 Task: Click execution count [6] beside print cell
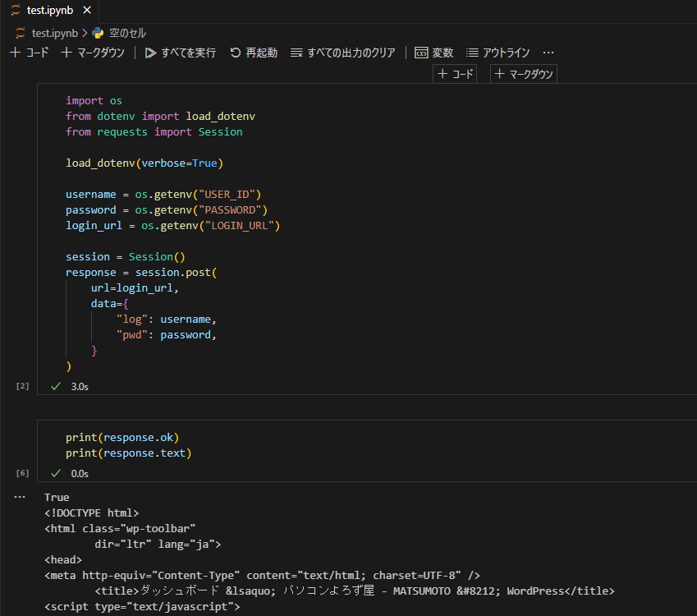pos(22,472)
